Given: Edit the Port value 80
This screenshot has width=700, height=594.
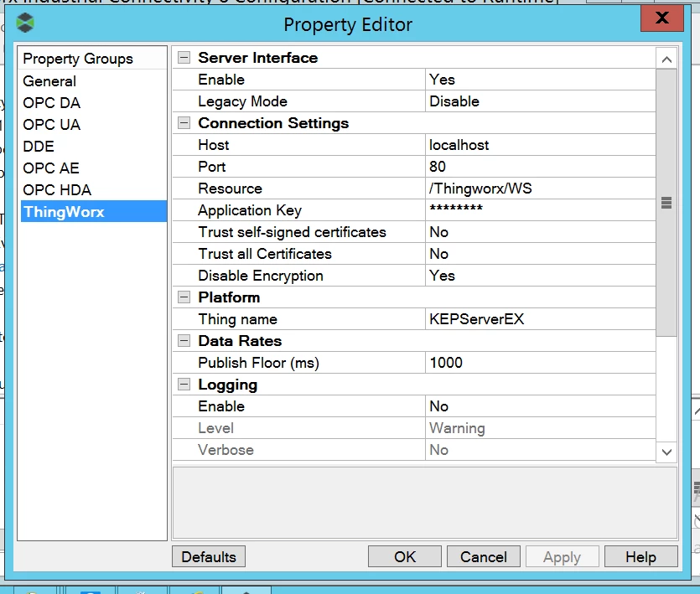Looking at the screenshot, I should tap(540, 167).
